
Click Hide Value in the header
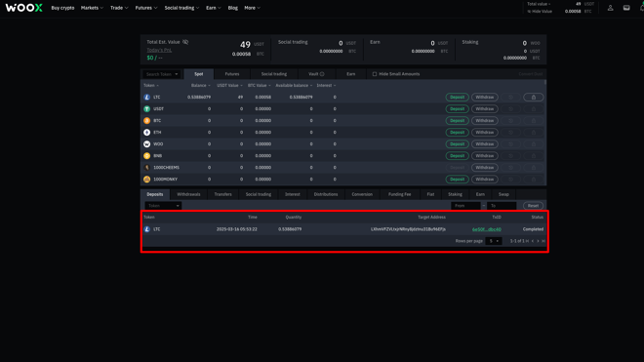[540, 12]
